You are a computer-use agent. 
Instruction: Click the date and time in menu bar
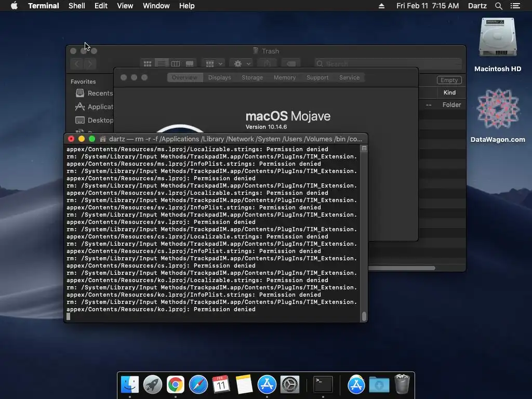click(428, 6)
